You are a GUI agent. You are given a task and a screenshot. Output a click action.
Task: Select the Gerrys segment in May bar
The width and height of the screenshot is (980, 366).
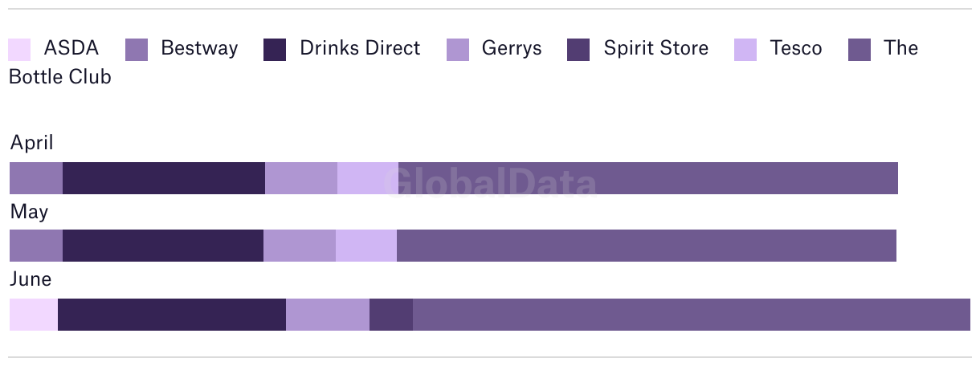point(300,246)
